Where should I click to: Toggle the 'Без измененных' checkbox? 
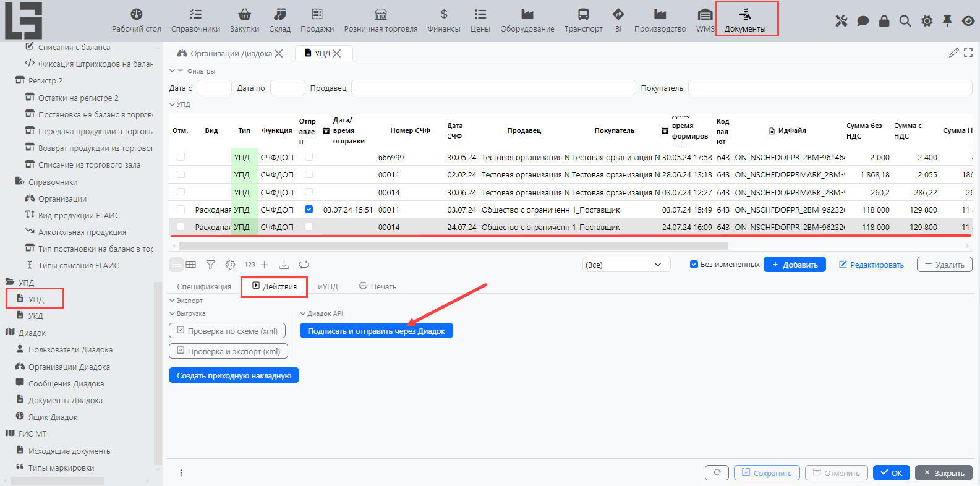point(694,265)
